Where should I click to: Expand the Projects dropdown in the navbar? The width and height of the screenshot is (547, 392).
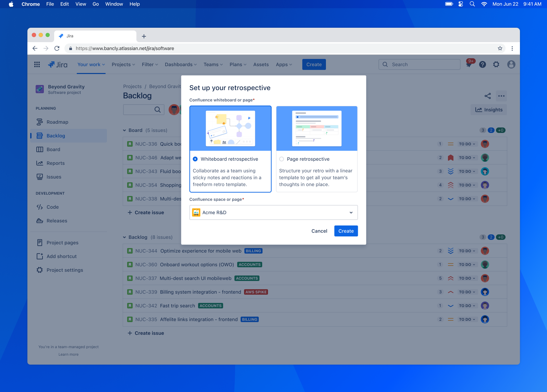[123, 64]
